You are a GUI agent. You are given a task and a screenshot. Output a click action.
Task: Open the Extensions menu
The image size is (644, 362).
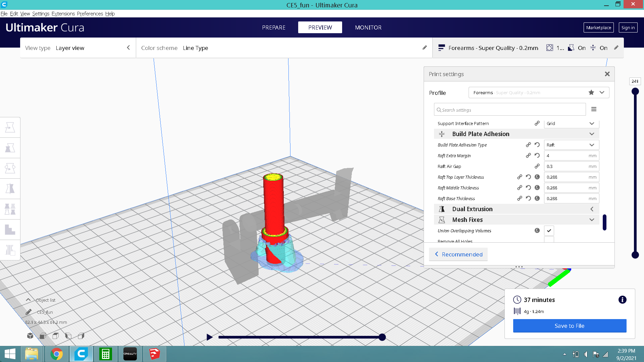63,14
